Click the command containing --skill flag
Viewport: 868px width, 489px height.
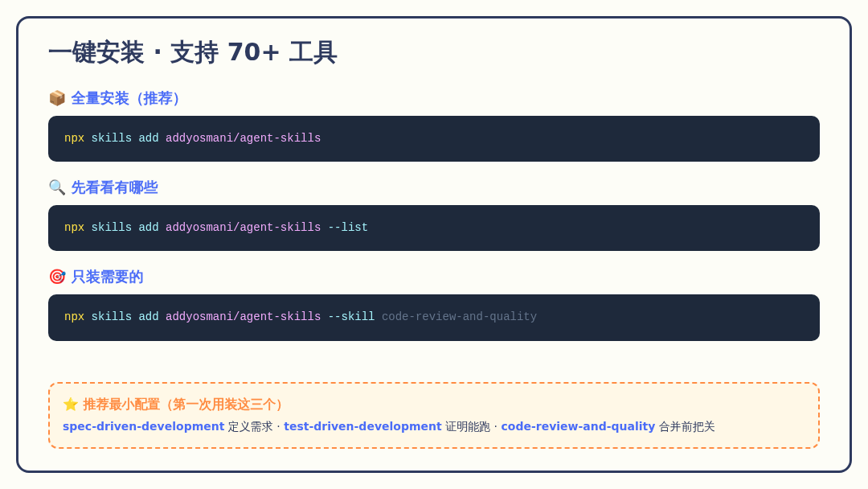434,318
